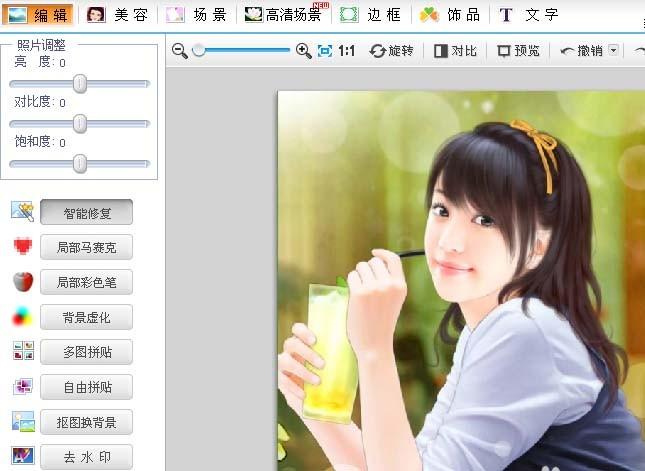Click the red apple color pen icon

point(23,282)
